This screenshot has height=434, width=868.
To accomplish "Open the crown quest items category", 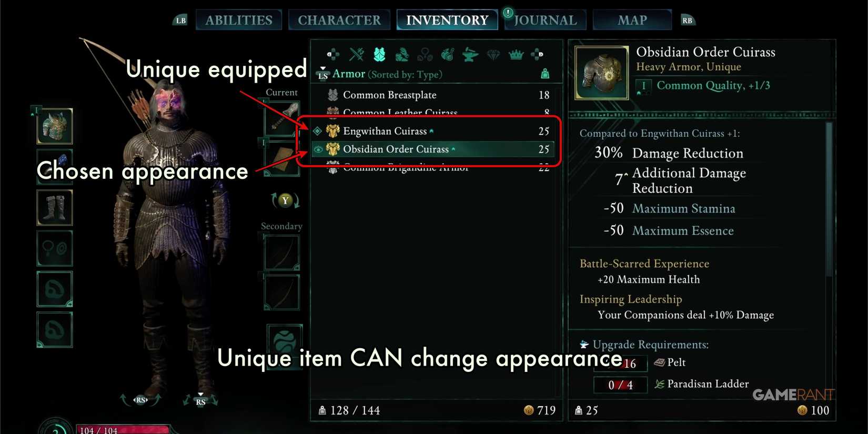I will click(516, 54).
